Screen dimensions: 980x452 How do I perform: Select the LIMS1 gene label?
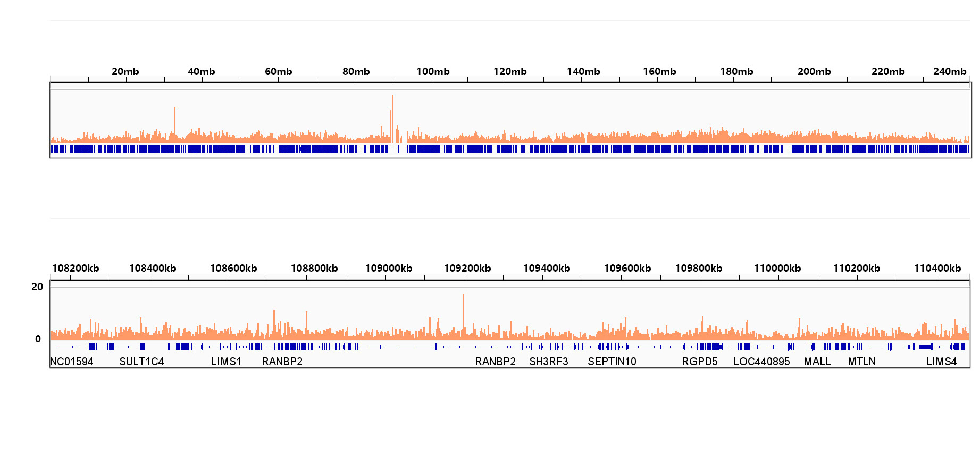coord(226,362)
